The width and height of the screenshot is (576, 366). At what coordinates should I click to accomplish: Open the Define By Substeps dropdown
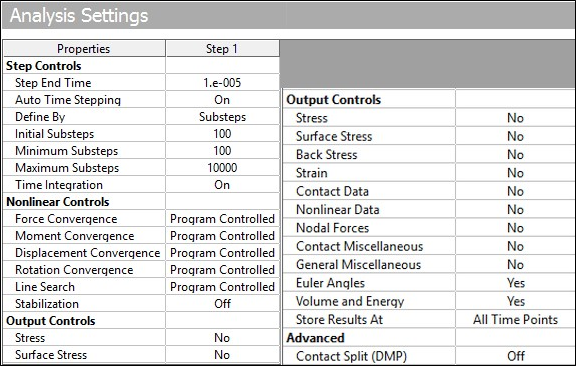(x=222, y=117)
